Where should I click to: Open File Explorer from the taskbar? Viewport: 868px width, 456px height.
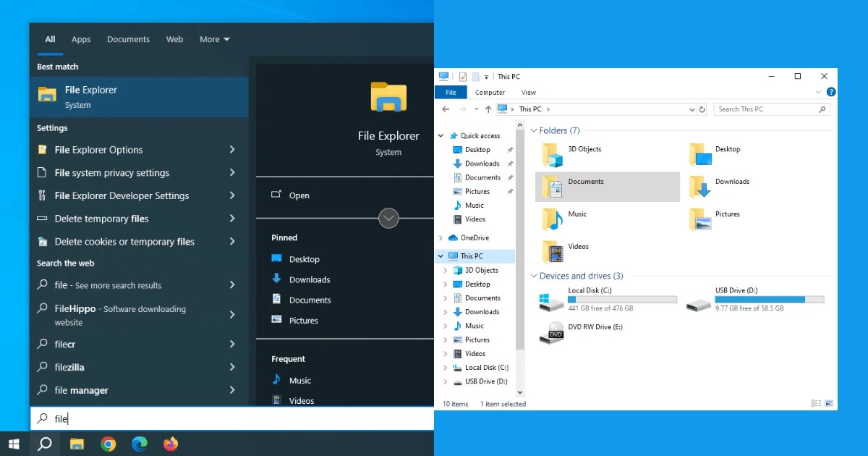pyautogui.click(x=77, y=444)
